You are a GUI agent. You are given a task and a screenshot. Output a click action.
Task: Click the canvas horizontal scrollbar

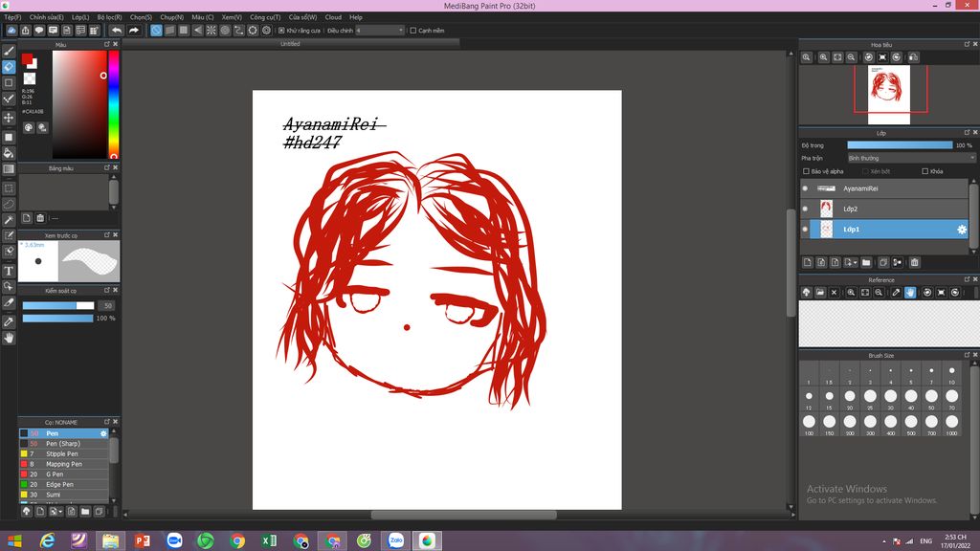(x=464, y=515)
